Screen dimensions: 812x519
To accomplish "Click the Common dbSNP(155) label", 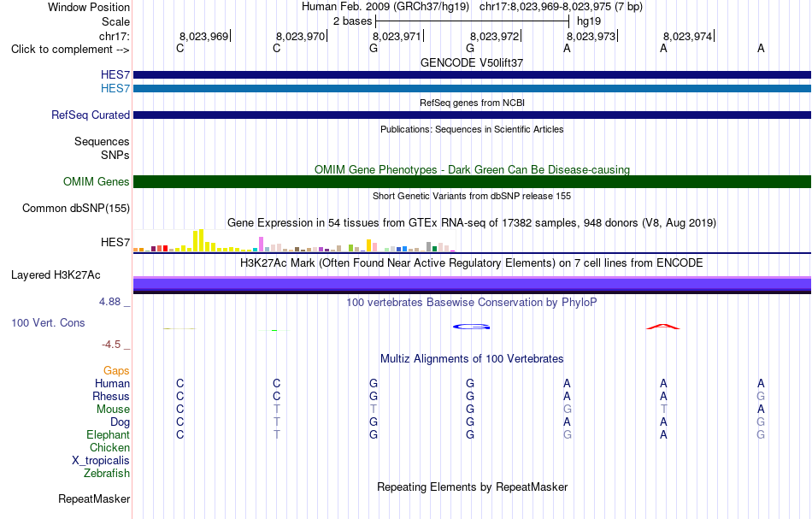I will click(75, 209).
